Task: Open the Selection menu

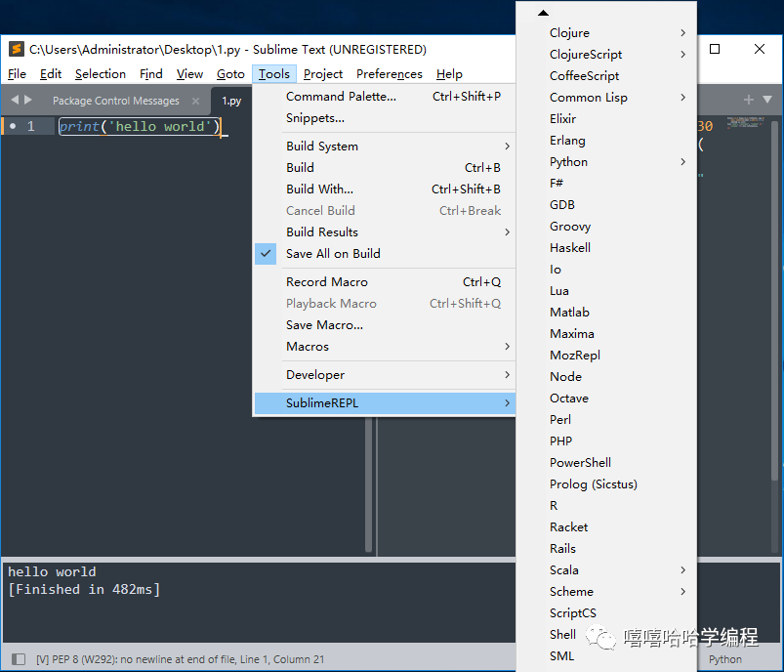Action: click(101, 74)
